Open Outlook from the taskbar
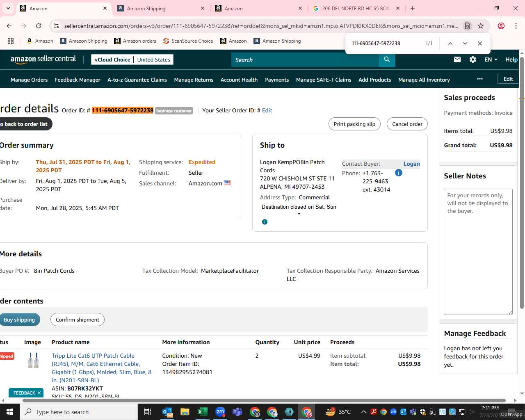This screenshot has height=420, width=525. coord(167,412)
